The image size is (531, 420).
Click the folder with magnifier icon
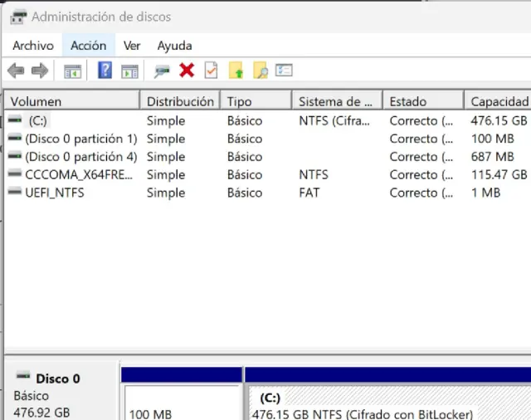click(260, 71)
